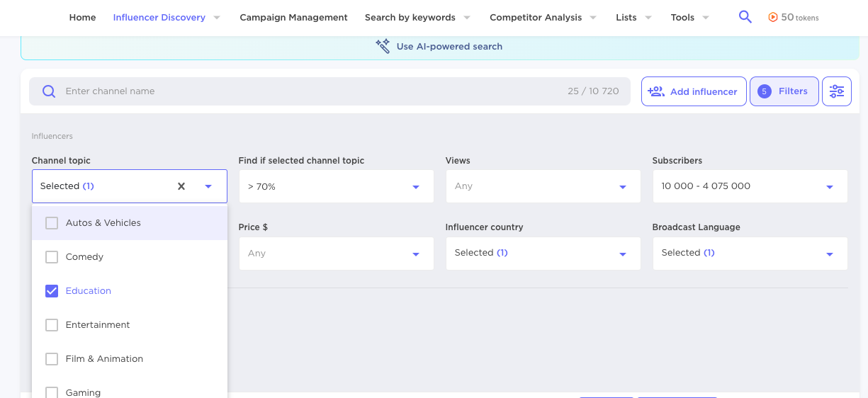The height and width of the screenshot is (398, 868).
Task: Click the magnifier search icon in top navigation
Action: point(745,17)
